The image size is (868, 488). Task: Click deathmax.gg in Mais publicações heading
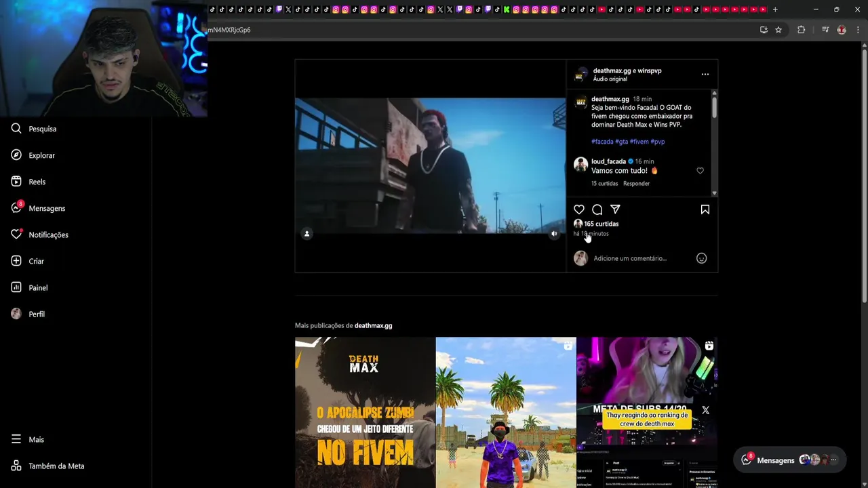pos(373,325)
